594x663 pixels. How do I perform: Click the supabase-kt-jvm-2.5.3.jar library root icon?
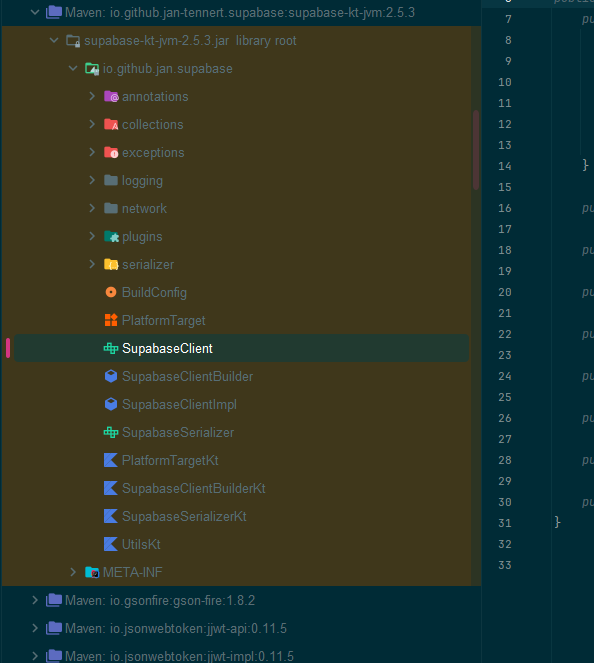coord(73,41)
